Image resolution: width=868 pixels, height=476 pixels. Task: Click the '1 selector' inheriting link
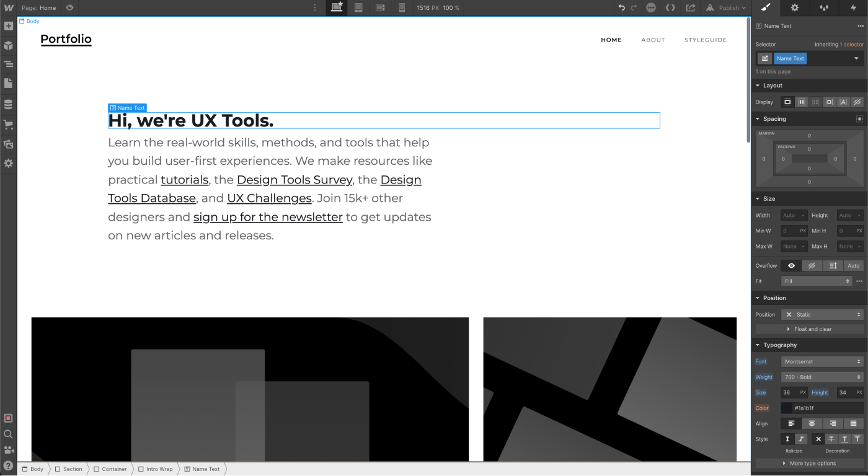(852, 45)
